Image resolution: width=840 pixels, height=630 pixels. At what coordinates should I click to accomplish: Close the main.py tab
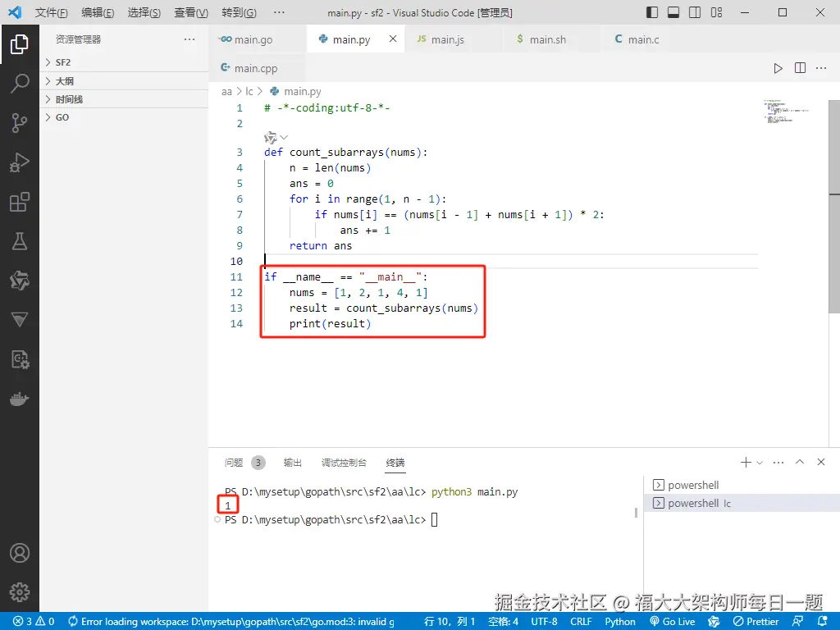(x=393, y=39)
